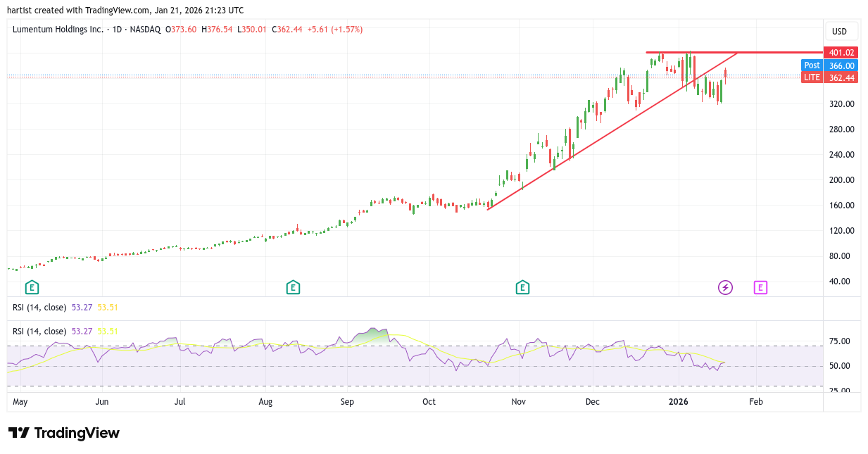
Task: Open the purple lightning bolt event icon
Action: (x=725, y=287)
